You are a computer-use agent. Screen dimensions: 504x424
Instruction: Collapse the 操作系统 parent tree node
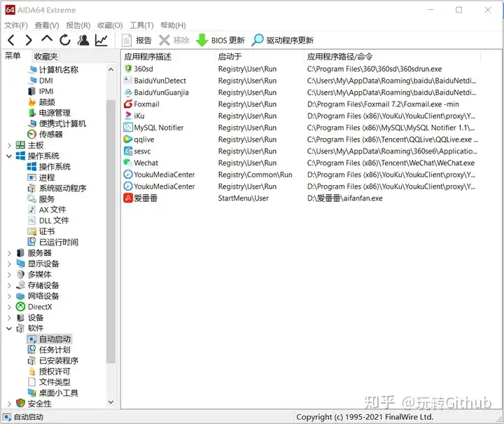9,156
